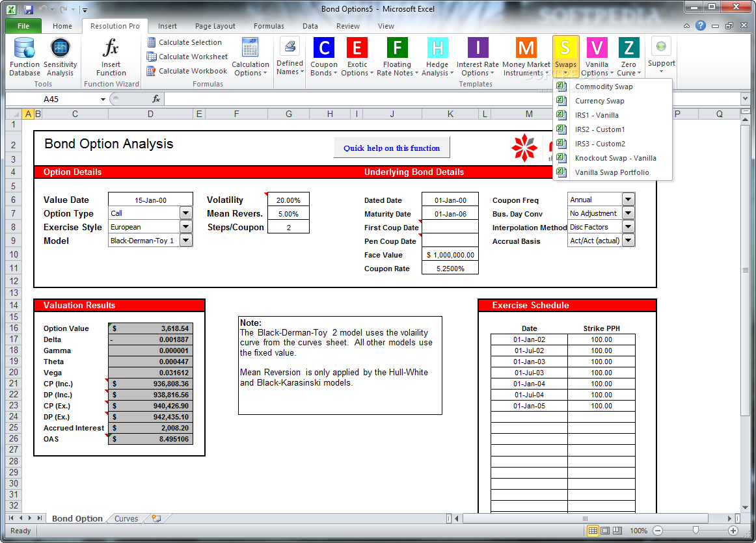Select IRS1 - Vanilla template
Screen dimensions: 756x543
tap(612, 115)
